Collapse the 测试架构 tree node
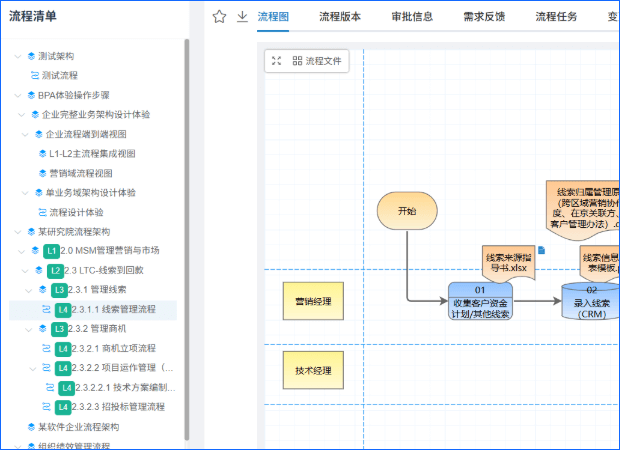 point(19,56)
